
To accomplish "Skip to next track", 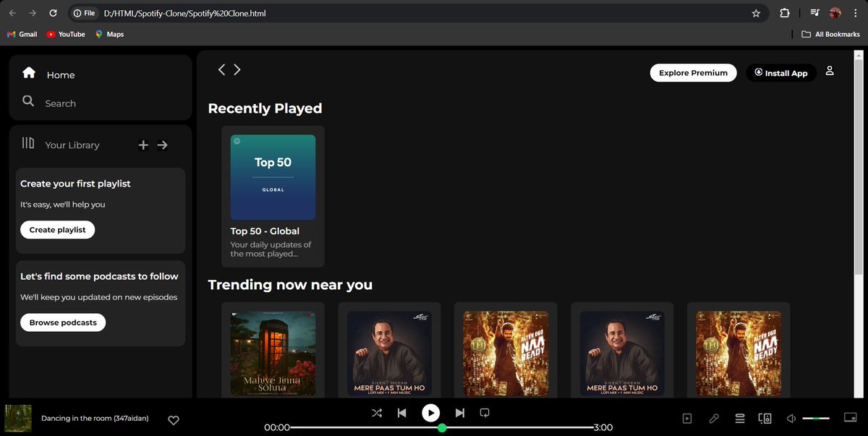I will 459,413.
